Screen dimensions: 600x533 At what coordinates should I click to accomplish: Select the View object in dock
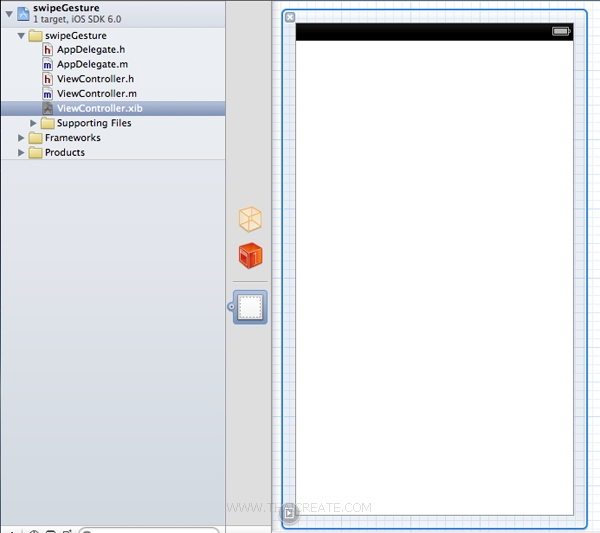pos(250,307)
